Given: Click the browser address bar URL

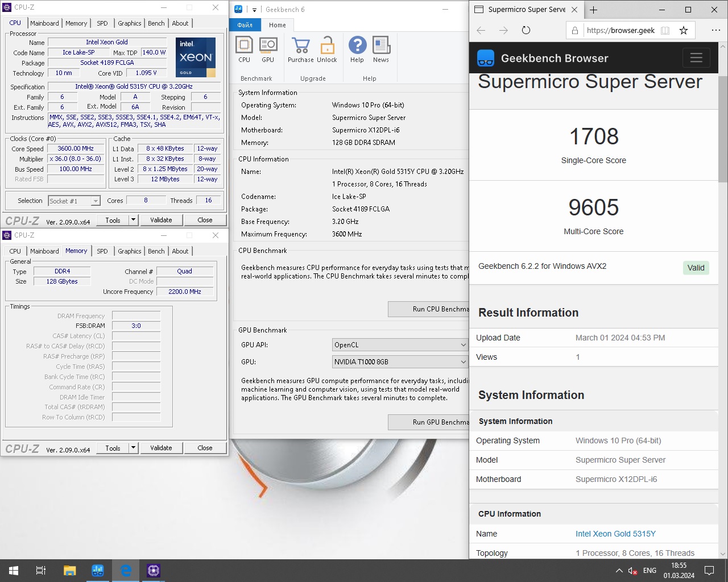Looking at the screenshot, I should [x=621, y=31].
